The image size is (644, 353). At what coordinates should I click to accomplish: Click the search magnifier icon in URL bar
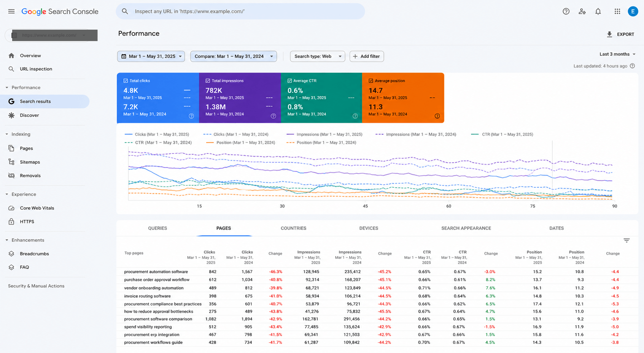(x=125, y=11)
